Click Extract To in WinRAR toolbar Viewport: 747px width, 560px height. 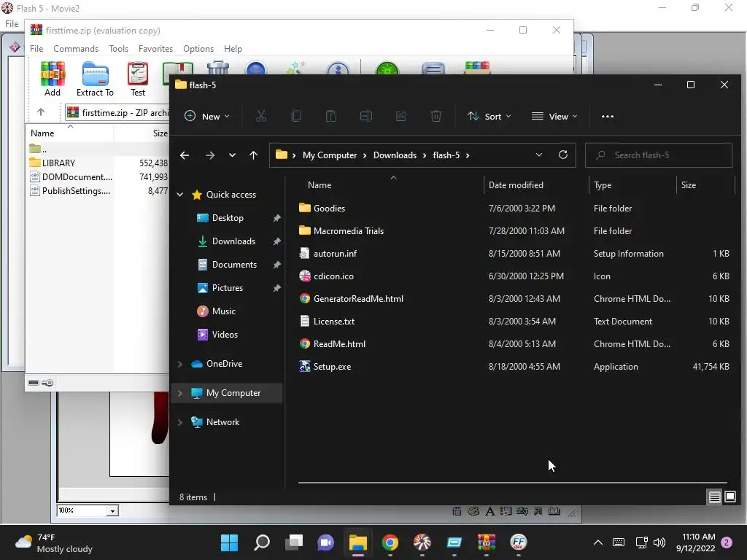[x=95, y=79]
